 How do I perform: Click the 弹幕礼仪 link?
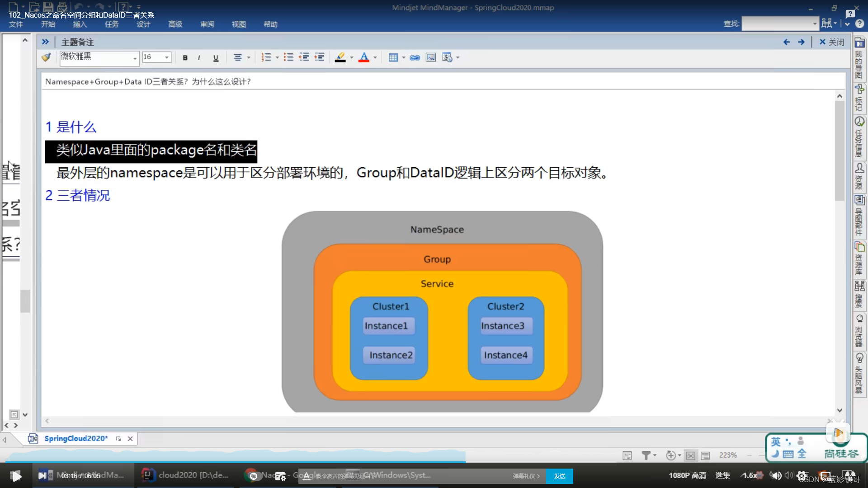tap(526, 476)
